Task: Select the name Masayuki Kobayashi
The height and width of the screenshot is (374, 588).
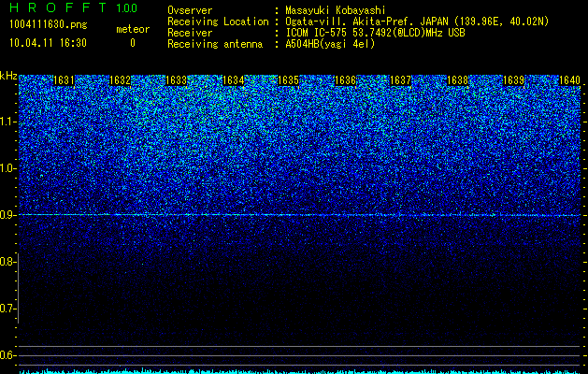Action: [336, 10]
